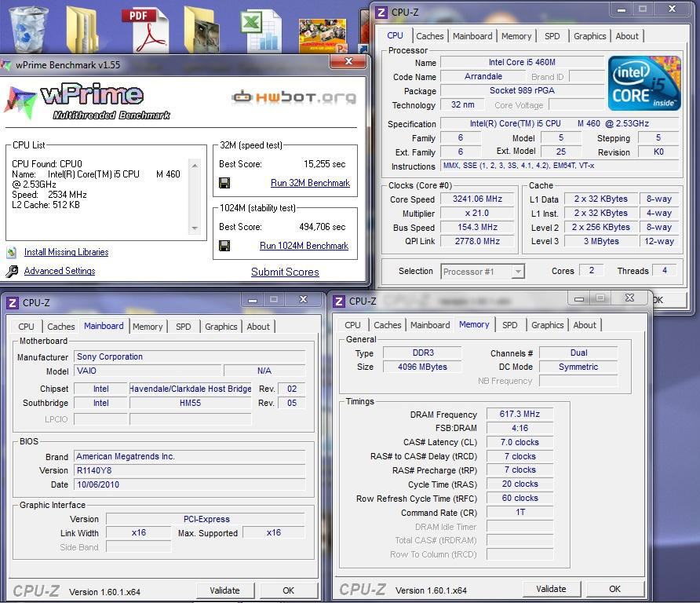This screenshot has height=603, width=700.
Task: Click the down arrow of the CPU List scrollbar
Action: pos(195,228)
